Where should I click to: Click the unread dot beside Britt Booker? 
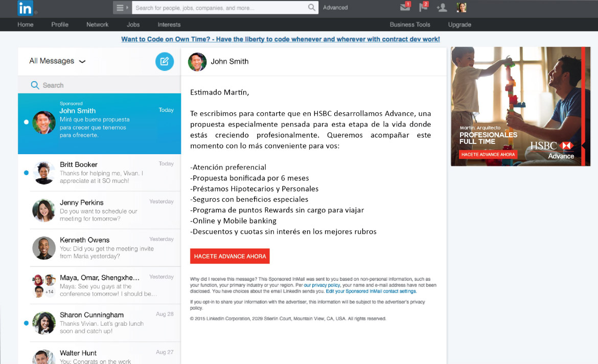point(26,173)
